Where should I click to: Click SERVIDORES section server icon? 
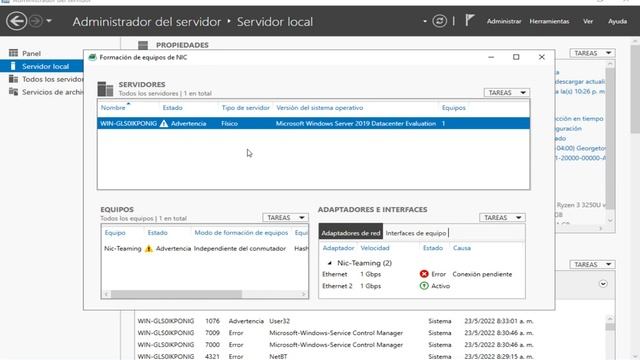pos(105,89)
